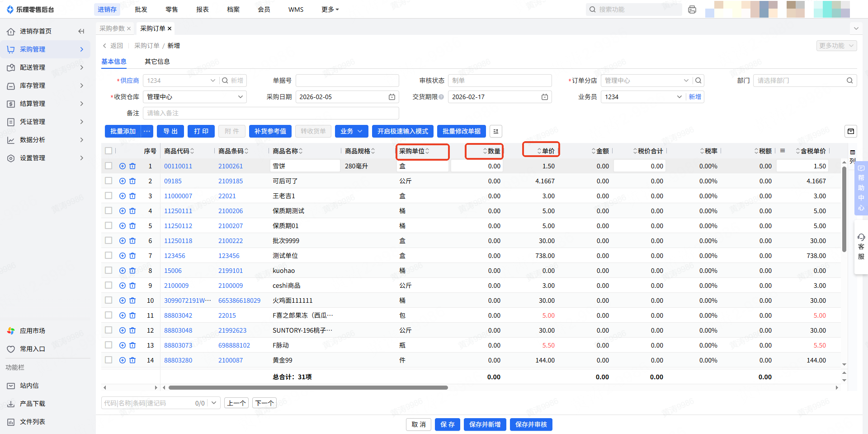Screen dimensions: 868x434
Task: Delete row 3 using its trash icon
Action: click(132, 196)
